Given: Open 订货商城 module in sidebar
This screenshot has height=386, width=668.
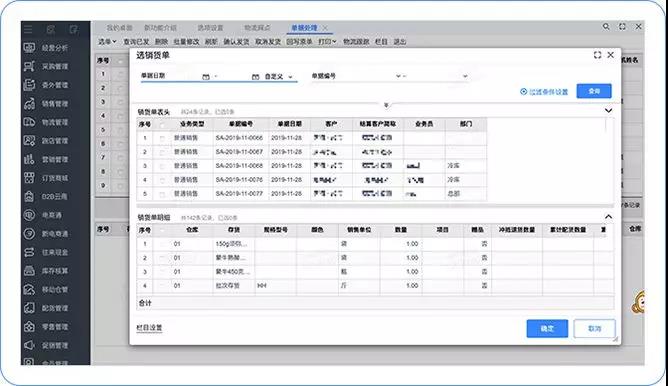Looking at the screenshot, I should pos(46,178).
